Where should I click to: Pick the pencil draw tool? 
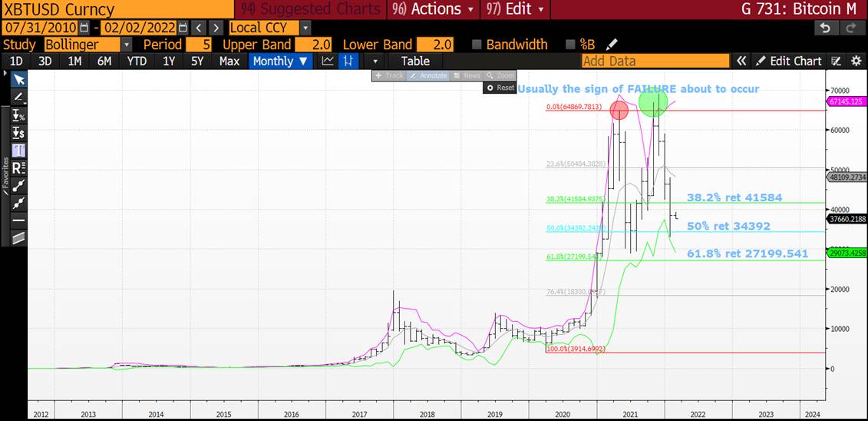19,98
